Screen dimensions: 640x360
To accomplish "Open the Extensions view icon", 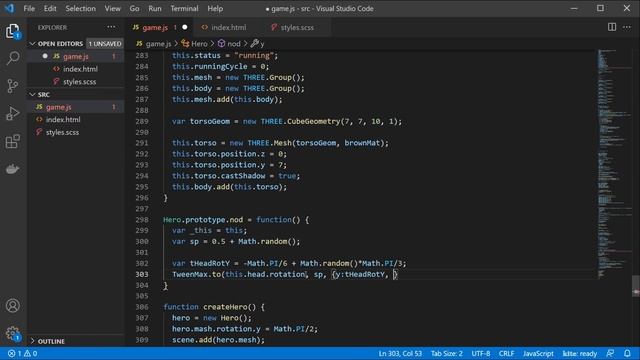I will click(x=13, y=141).
